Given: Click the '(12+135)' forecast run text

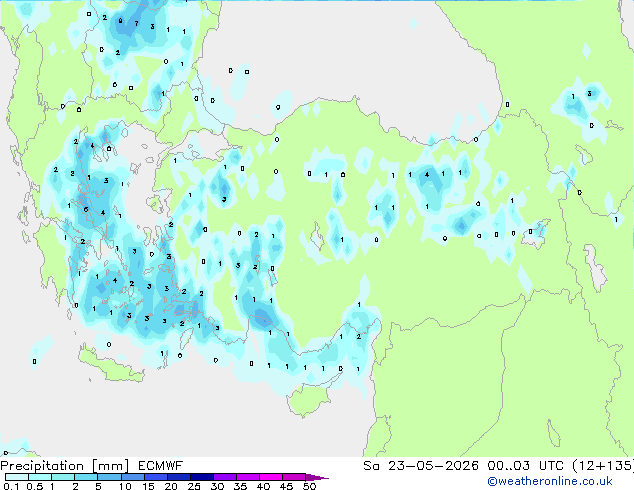Looking at the screenshot, I should pos(603,466).
